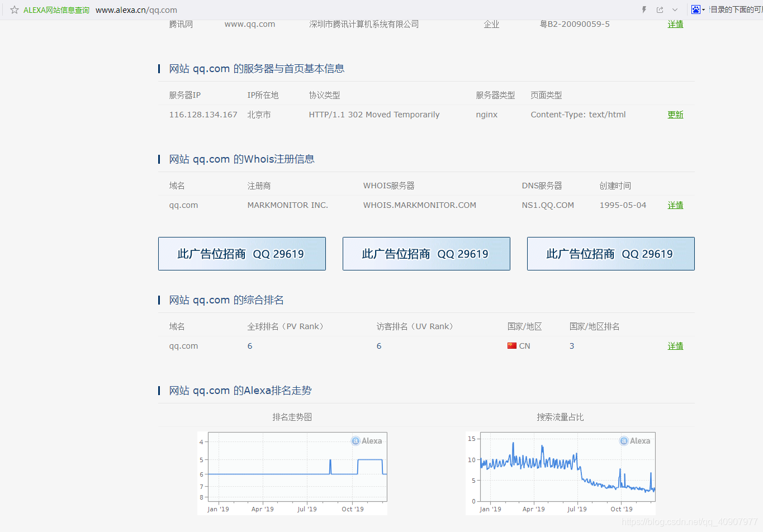
Task: Click 国家/地区排名 column header
Action: point(595,326)
